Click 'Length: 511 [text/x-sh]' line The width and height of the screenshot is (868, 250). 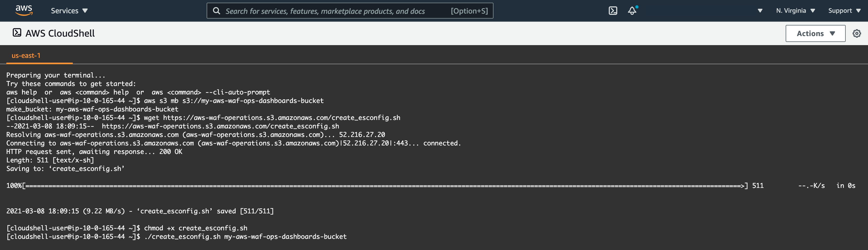tap(50, 160)
